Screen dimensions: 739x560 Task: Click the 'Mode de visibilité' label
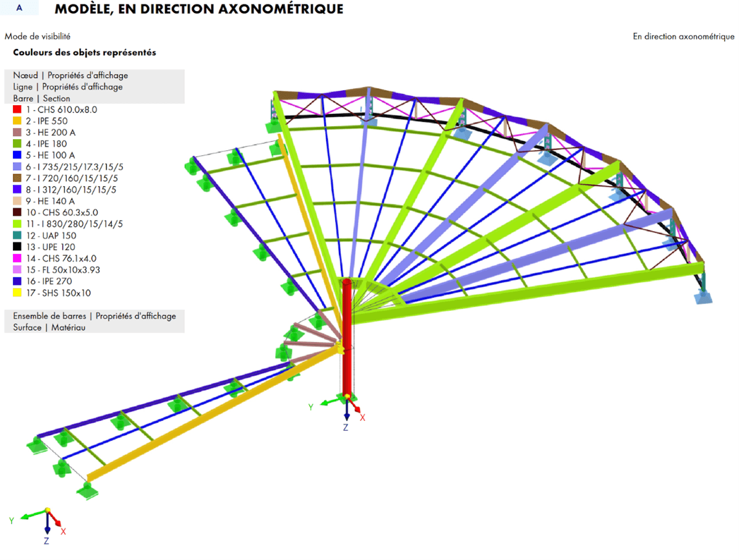tap(37, 36)
